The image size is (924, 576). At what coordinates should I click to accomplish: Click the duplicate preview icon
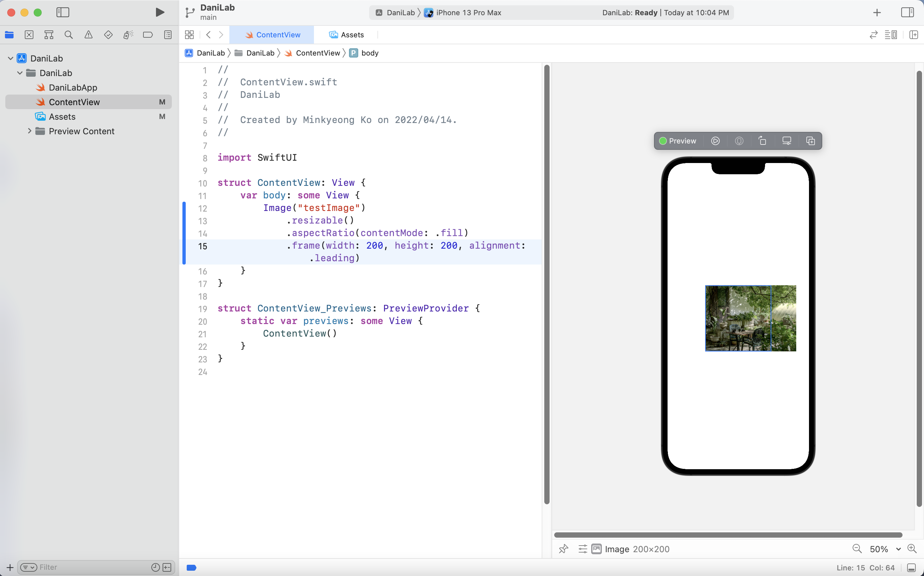(811, 141)
